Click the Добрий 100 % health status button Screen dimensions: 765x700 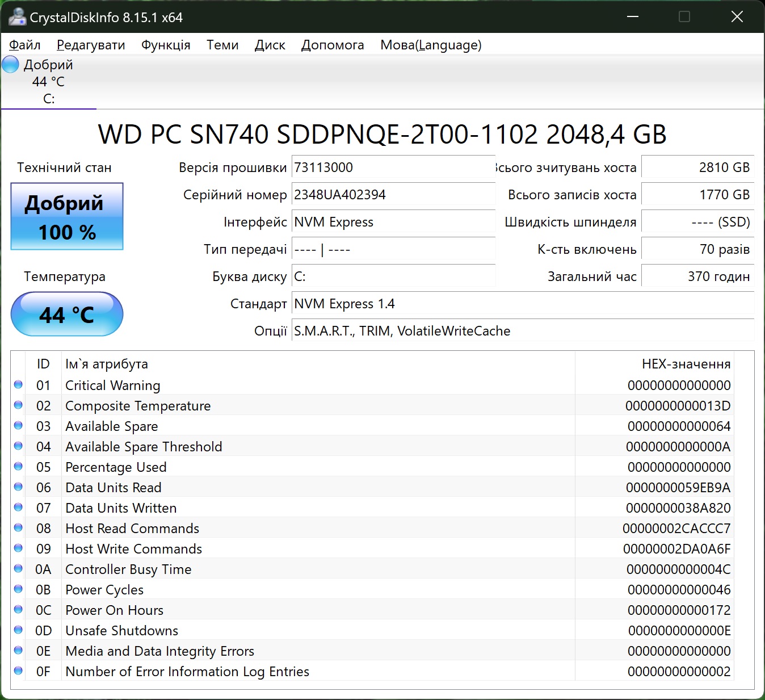click(67, 216)
